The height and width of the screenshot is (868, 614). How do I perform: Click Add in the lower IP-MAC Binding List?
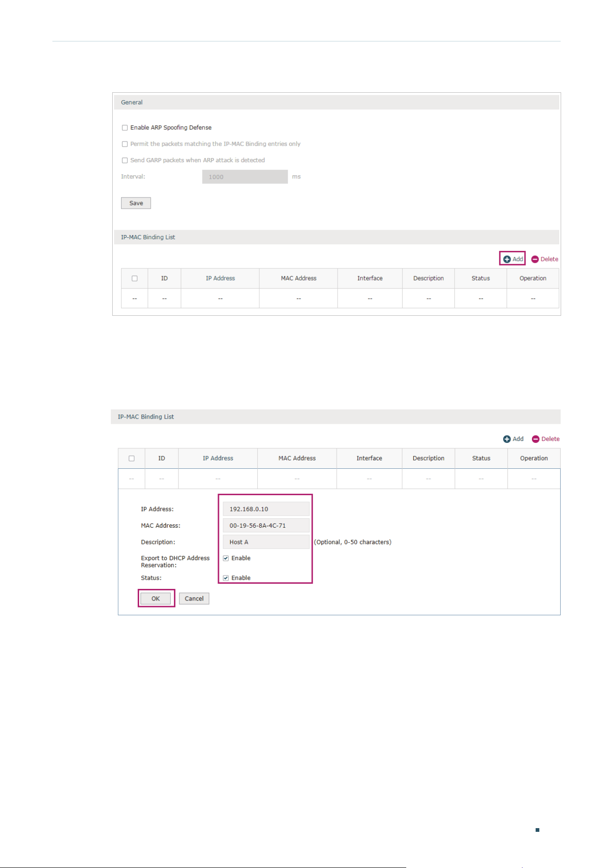[513, 439]
